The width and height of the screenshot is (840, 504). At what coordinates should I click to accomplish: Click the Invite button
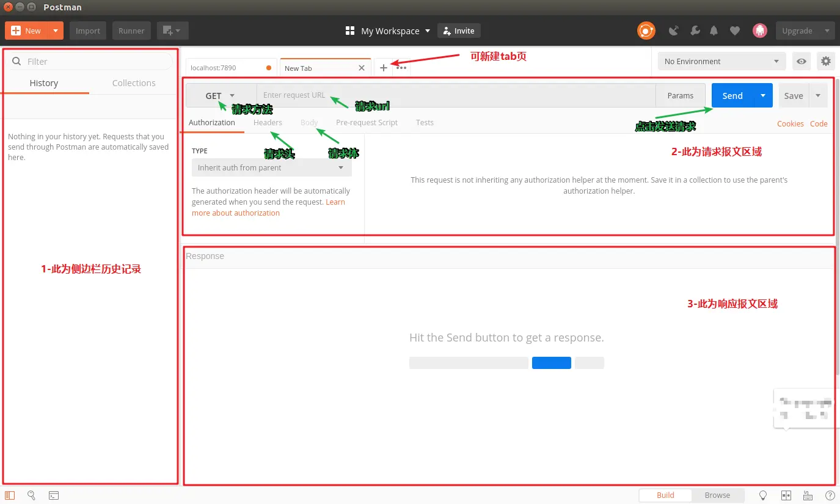pos(459,31)
